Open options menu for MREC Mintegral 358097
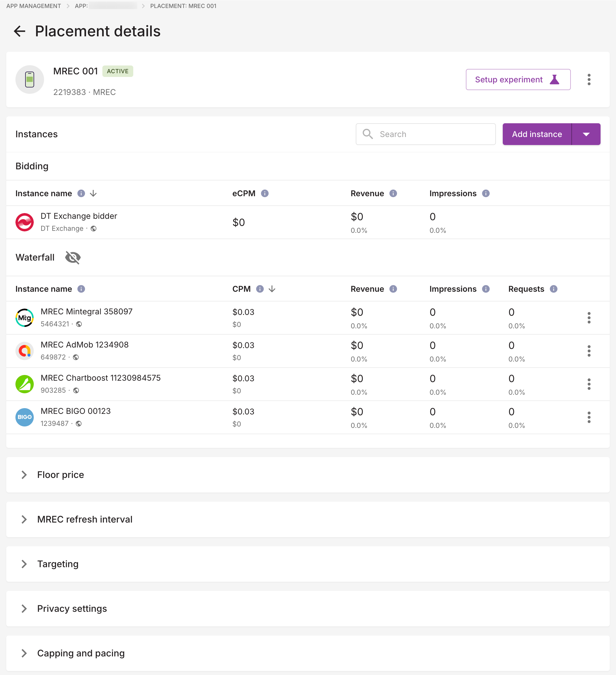 click(589, 318)
